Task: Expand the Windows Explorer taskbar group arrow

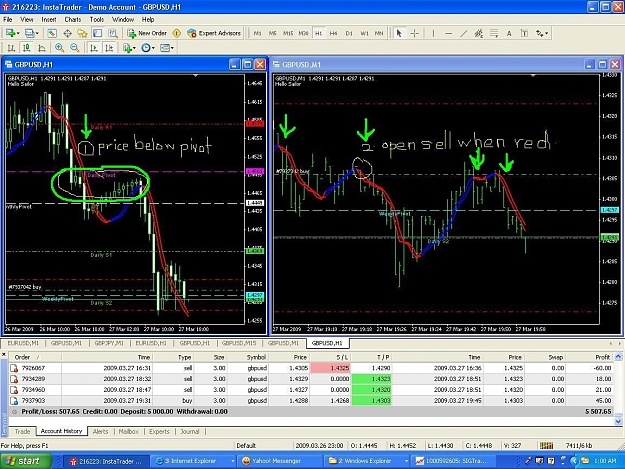Action: click(406, 461)
